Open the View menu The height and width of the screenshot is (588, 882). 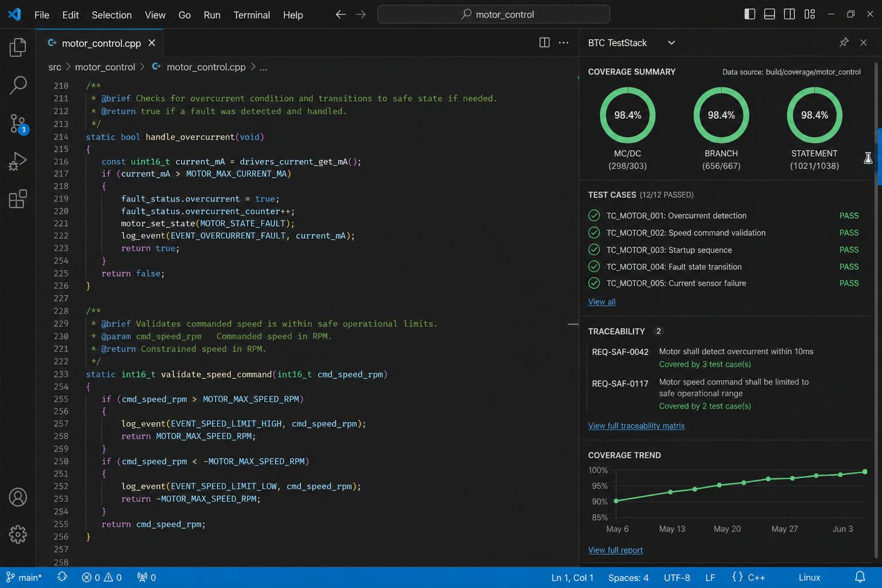coord(155,15)
